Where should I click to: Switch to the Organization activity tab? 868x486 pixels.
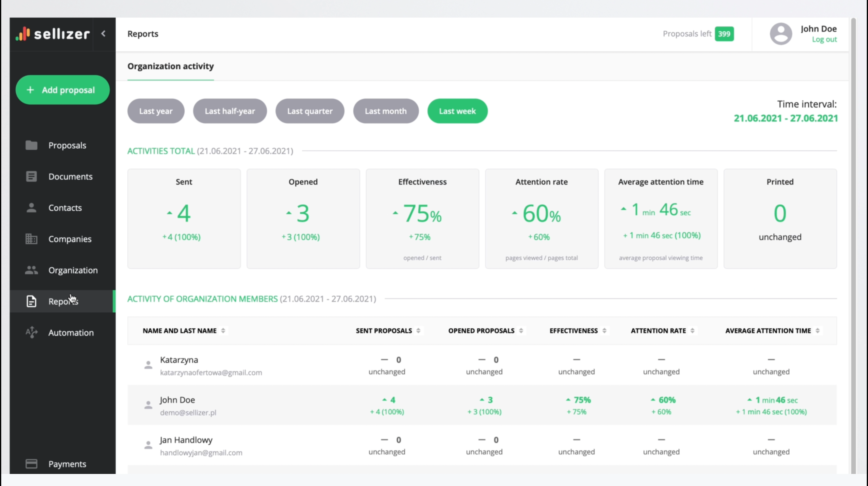[x=171, y=66]
